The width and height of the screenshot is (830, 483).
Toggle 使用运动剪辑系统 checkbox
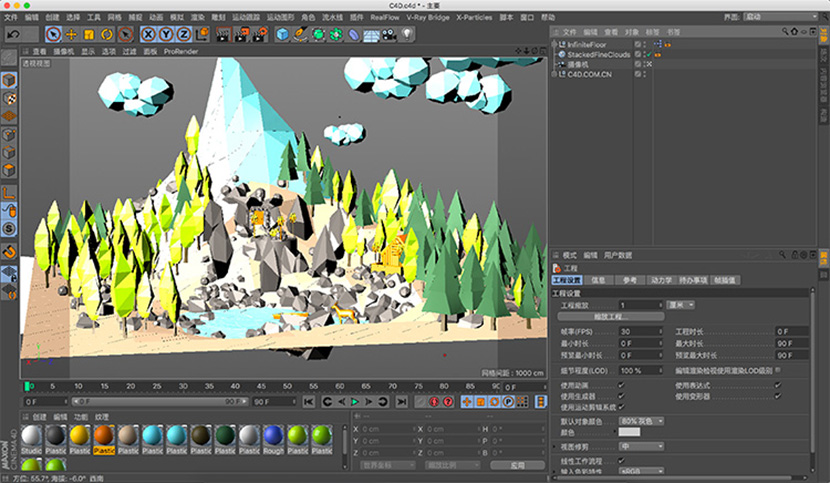pyautogui.click(x=621, y=407)
